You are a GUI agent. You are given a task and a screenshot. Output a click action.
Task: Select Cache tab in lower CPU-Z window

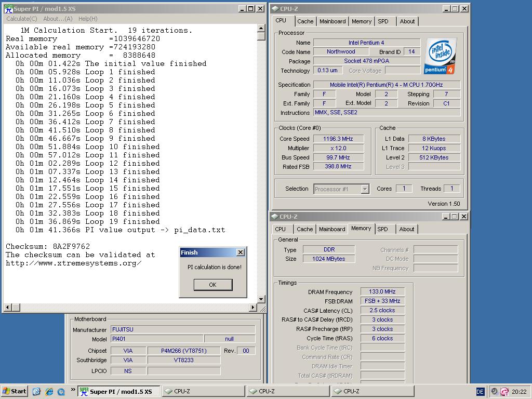pyautogui.click(x=304, y=229)
